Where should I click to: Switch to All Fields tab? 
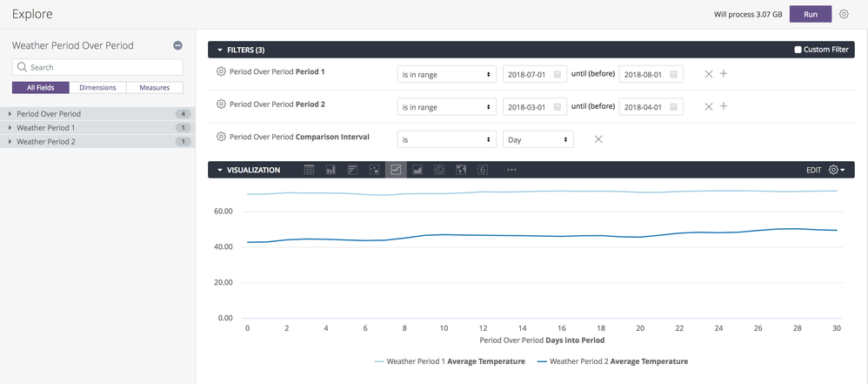(x=41, y=88)
